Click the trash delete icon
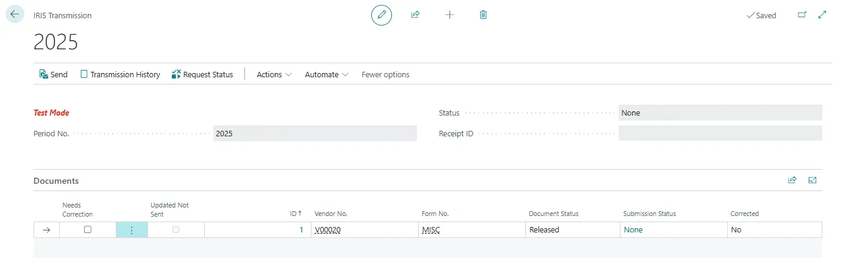The height and width of the screenshot is (258, 868). [483, 15]
